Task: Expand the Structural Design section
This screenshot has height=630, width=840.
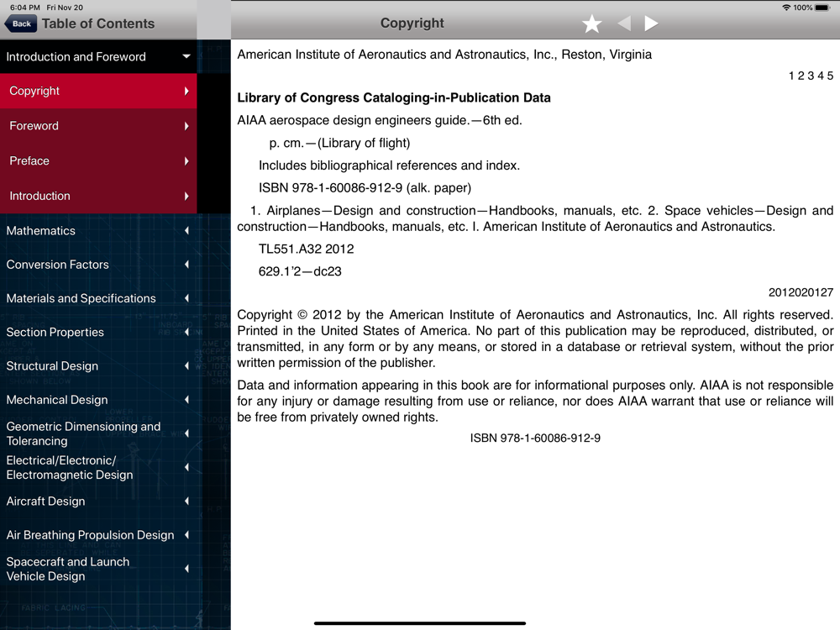Action: click(98, 365)
